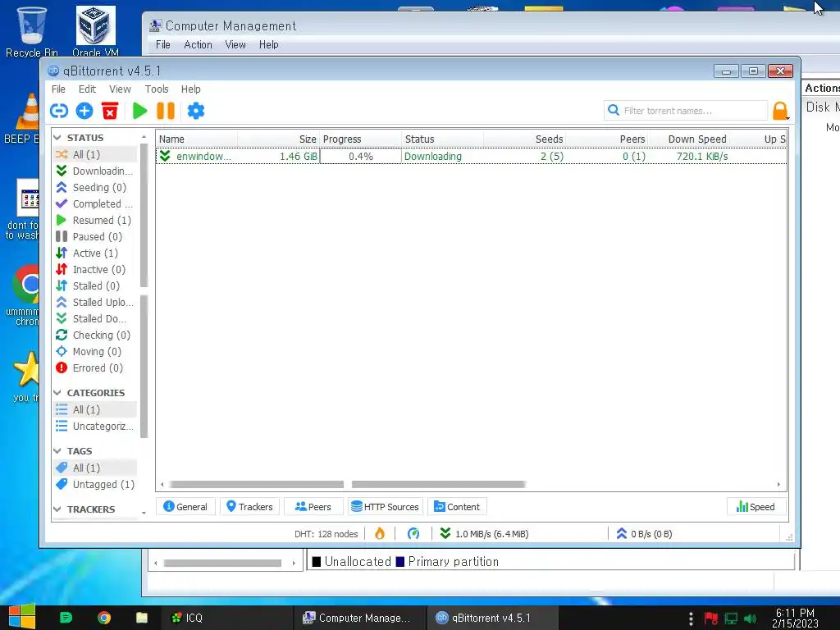Sort by Down Speed column header
The height and width of the screenshot is (630, 840).
point(689,139)
